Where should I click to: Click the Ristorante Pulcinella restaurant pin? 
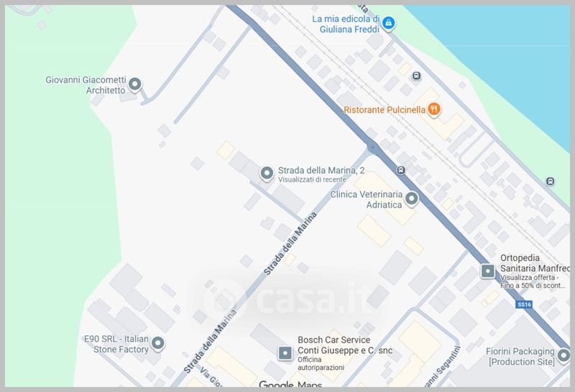(434, 109)
